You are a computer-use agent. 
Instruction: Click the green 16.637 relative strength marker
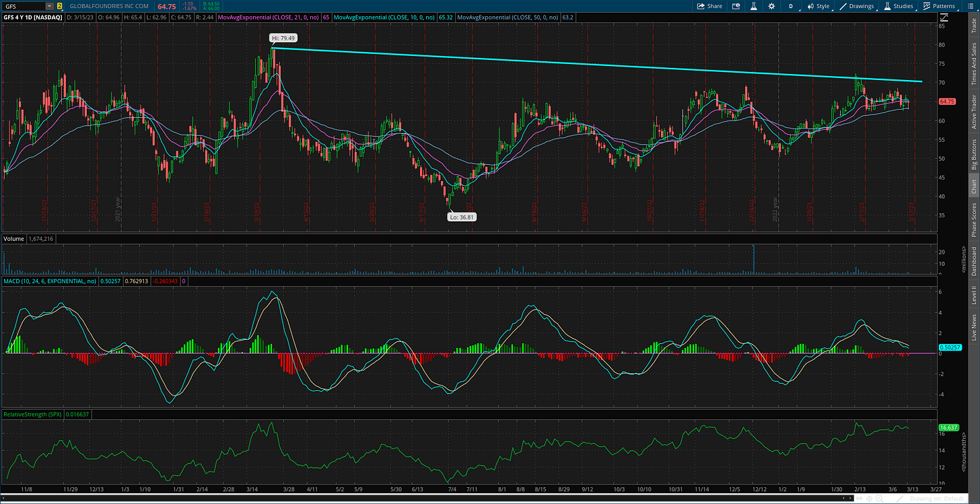[x=947, y=427]
